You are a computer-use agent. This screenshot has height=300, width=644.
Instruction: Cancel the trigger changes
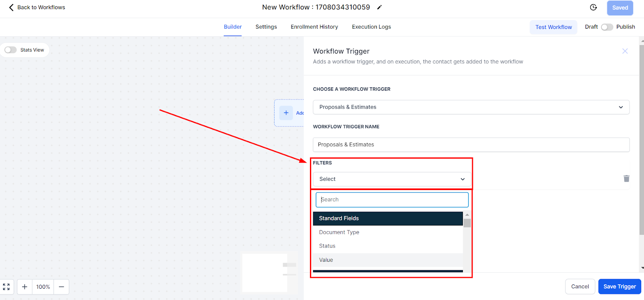click(580, 286)
